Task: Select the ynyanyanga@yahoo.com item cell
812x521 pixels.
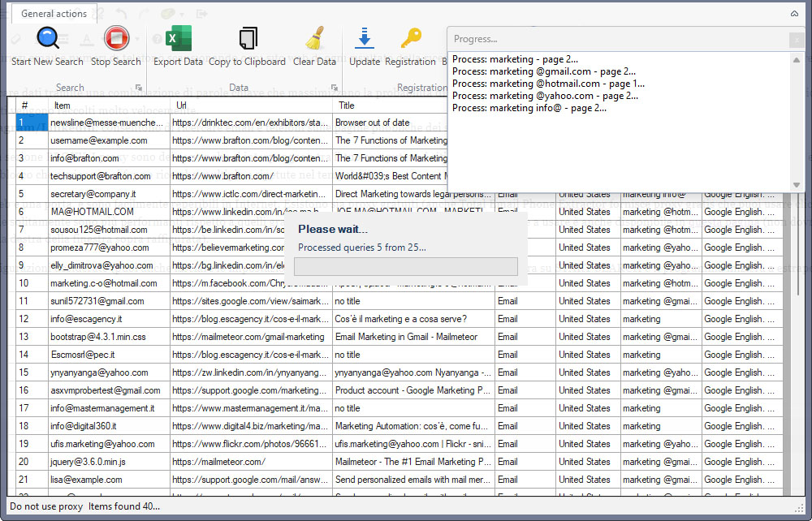Action: (110, 372)
